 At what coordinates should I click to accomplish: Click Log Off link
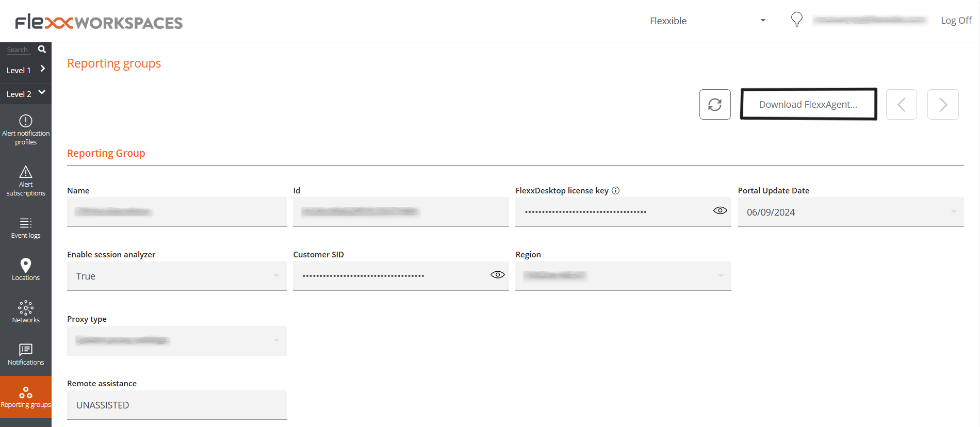pos(956,21)
